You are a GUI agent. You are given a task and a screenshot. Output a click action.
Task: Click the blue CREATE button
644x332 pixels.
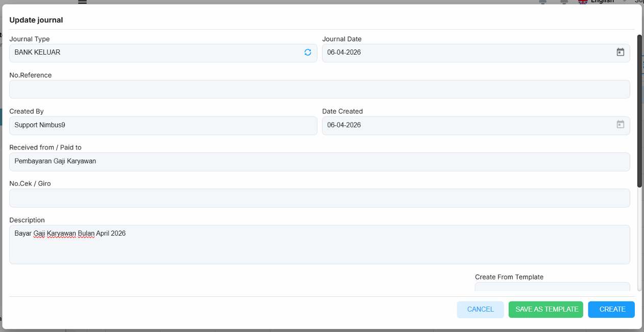pos(611,310)
